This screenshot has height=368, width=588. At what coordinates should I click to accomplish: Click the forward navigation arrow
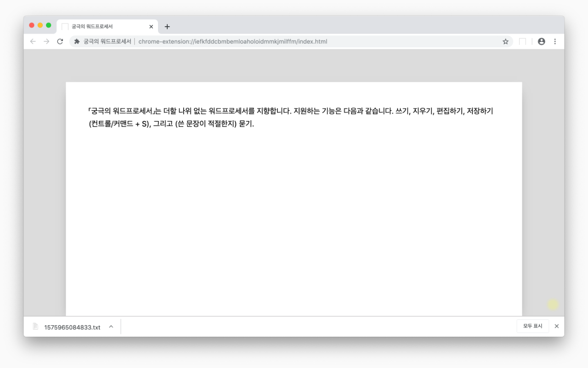[46, 41]
